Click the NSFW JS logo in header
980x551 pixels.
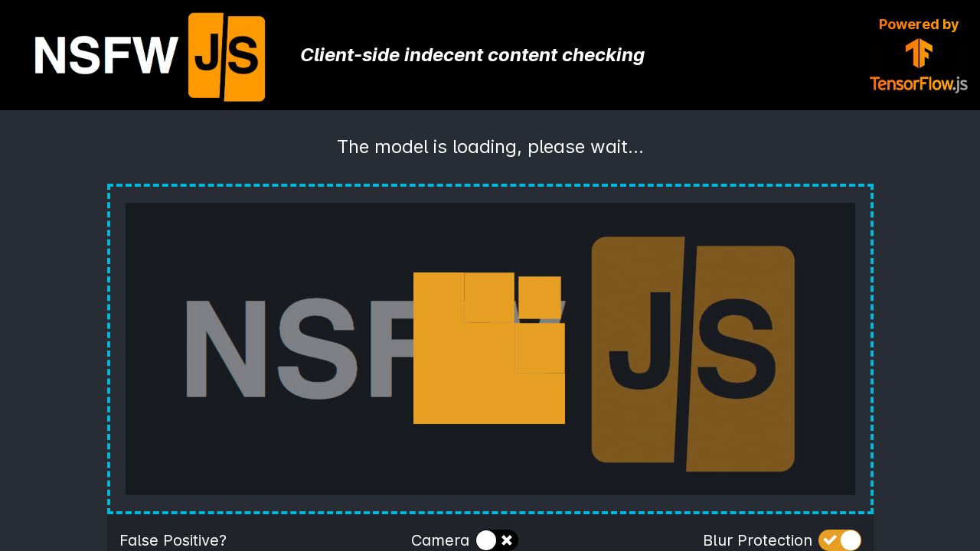pos(150,56)
